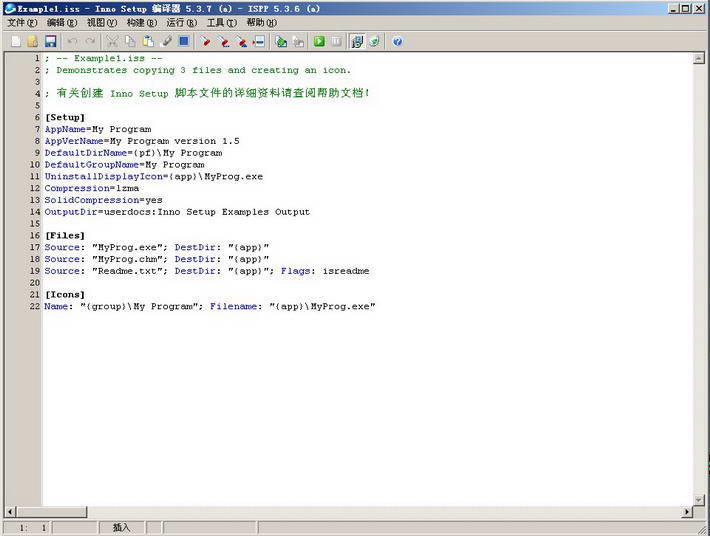Open the 工具 (Tools) menu

tap(221, 22)
